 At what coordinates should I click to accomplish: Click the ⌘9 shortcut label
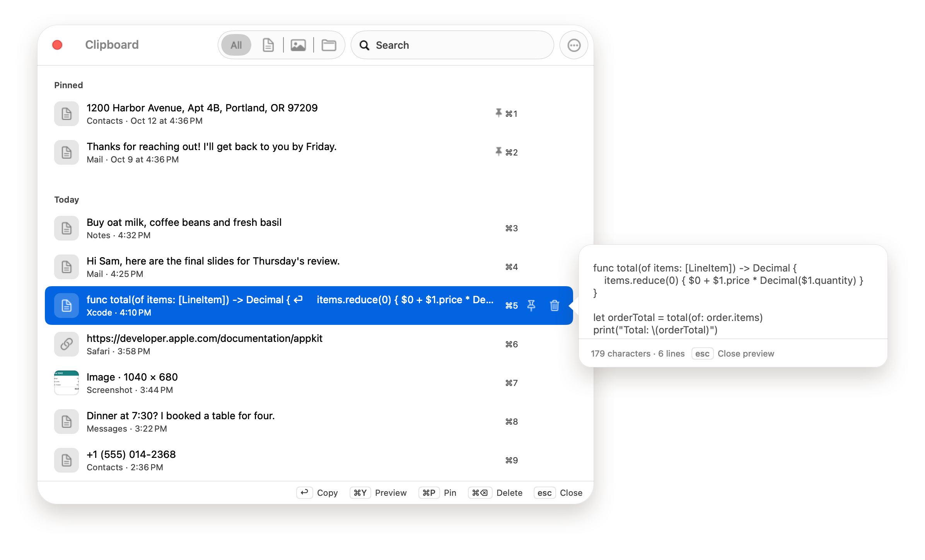(x=511, y=460)
